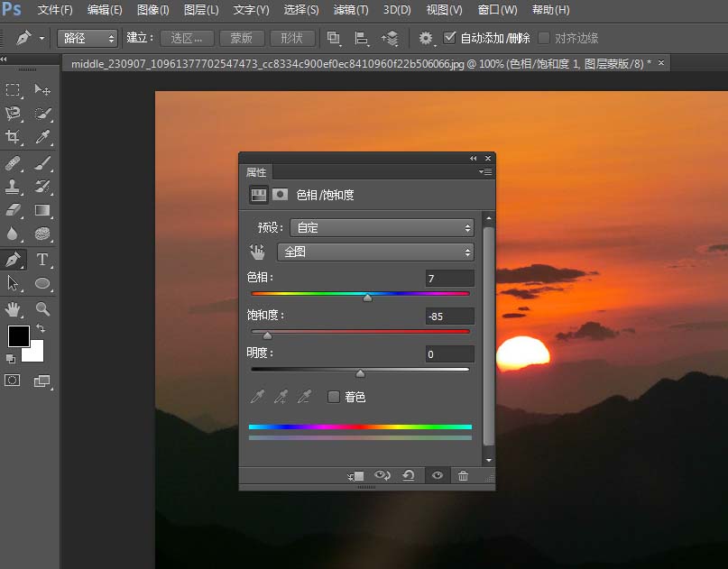
Task: Delete the Hue/Saturation adjustment via trash icon
Action: [x=464, y=476]
